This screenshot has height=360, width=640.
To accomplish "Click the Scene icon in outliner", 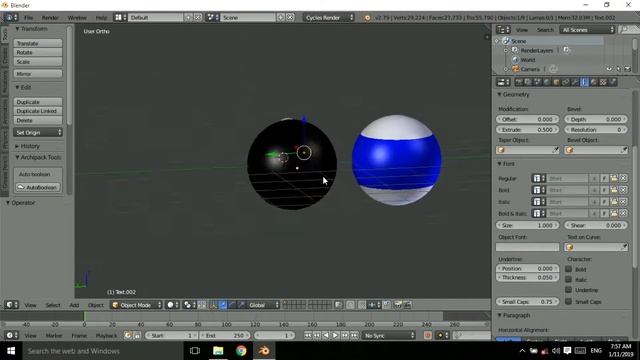I will coord(506,41).
